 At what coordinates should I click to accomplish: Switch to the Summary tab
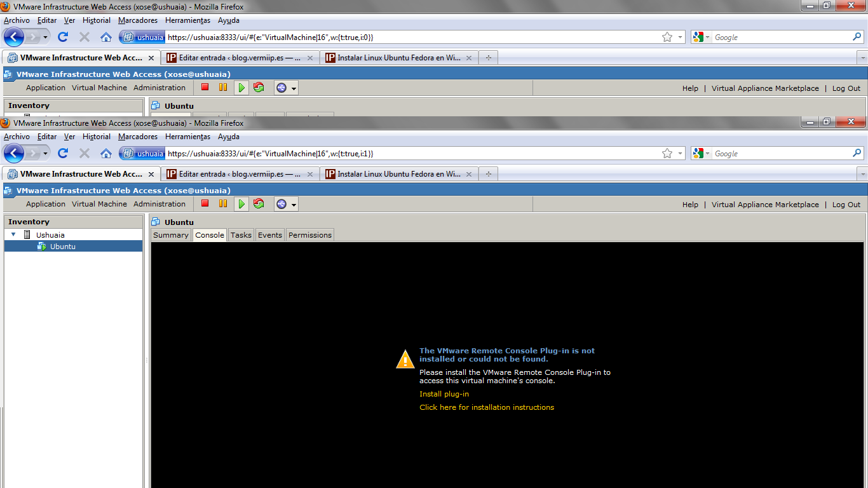171,235
